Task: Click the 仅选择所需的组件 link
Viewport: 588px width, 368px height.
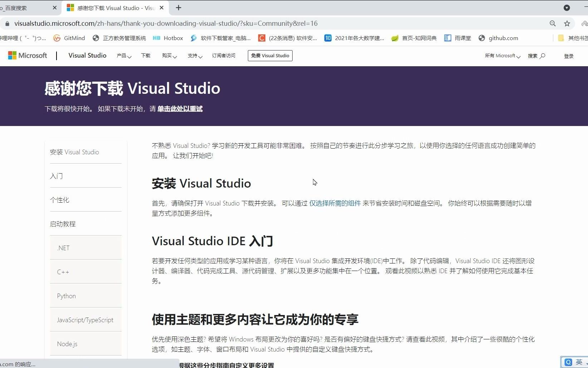Action: click(x=335, y=203)
